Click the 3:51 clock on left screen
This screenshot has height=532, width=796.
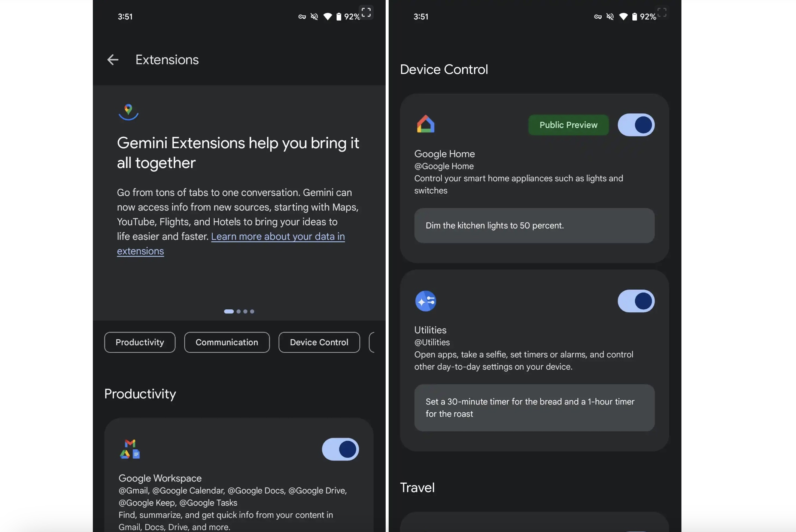[x=125, y=16]
